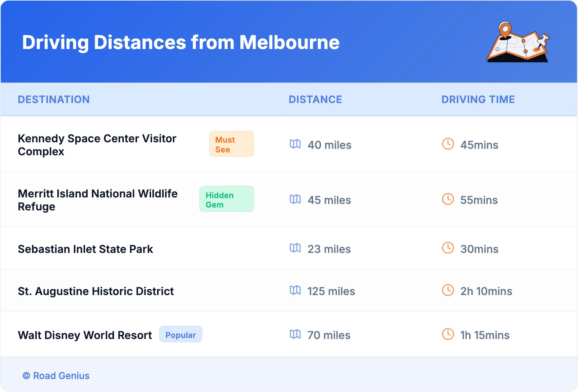Click the 40 miles distance value
The width and height of the screenshot is (578, 392).
click(329, 145)
